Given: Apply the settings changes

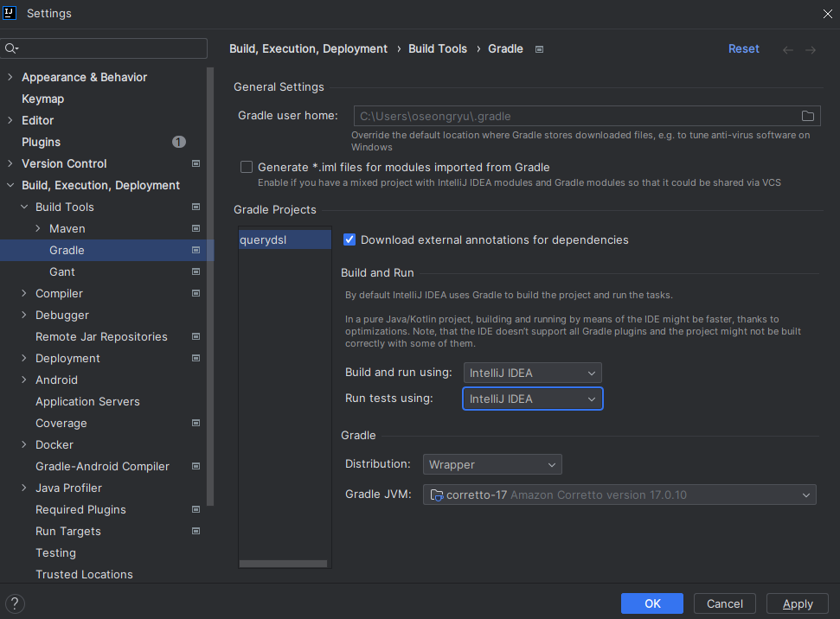Looking at the screenshot, I should tap(798, 603).
